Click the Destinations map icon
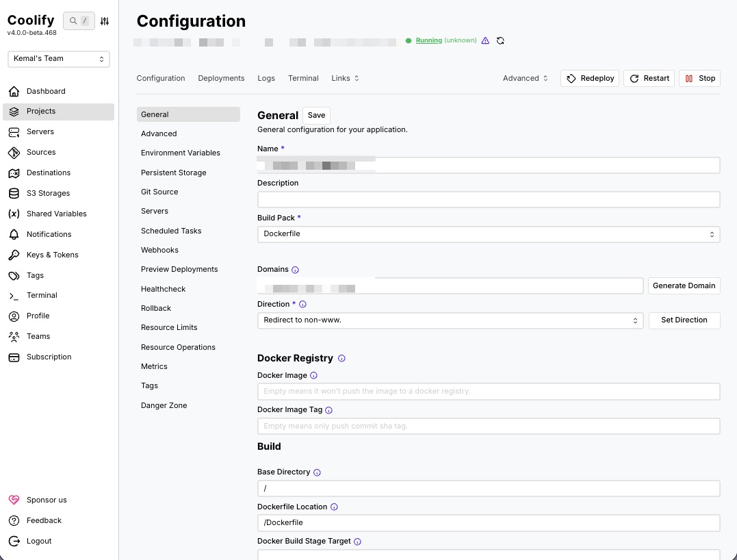This screenshot has width=737, height=560. click(x=14, y=173)
